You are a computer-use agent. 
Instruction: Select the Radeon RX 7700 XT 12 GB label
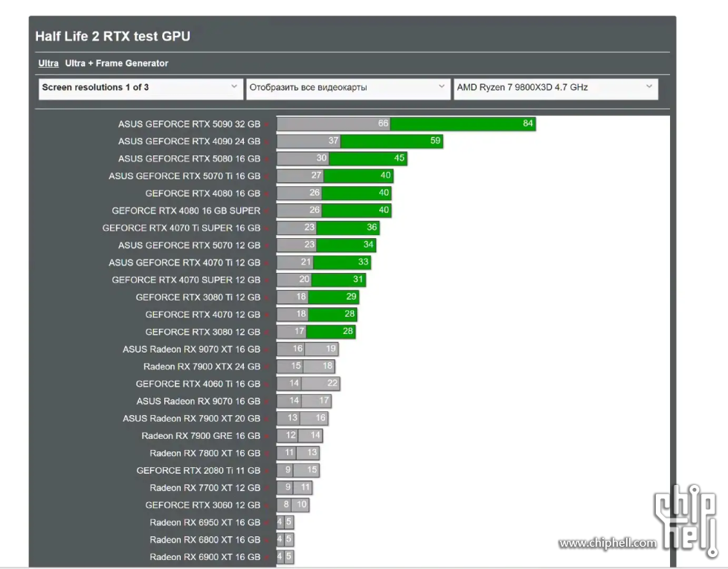click(x=205, y=488)
